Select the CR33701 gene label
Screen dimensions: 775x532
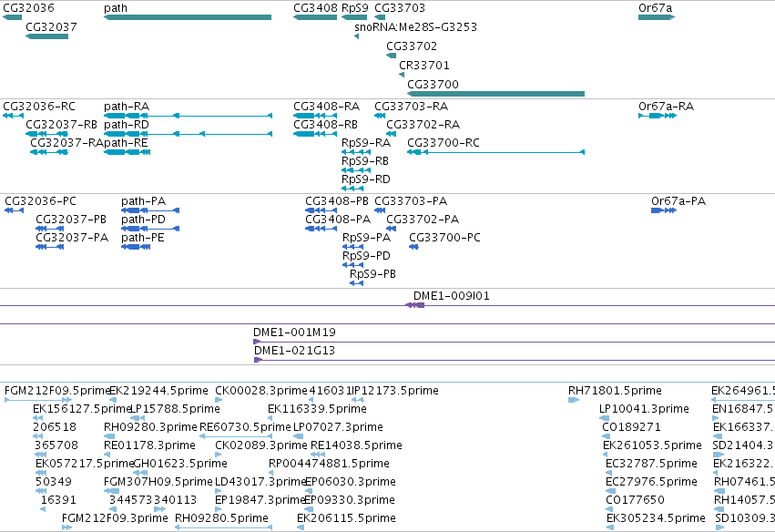tap(424, 66)
